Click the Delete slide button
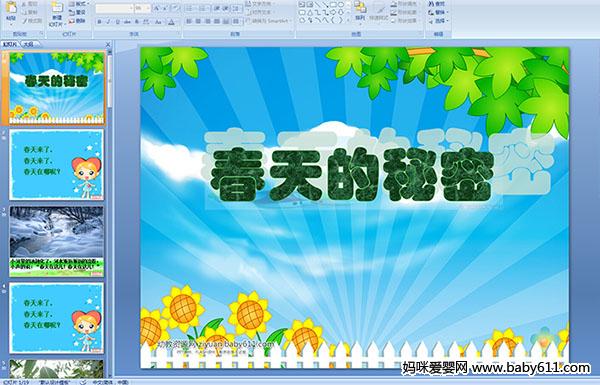Image resolution: width=600 pixels, height=385 pixels. [x=78, y=21]
